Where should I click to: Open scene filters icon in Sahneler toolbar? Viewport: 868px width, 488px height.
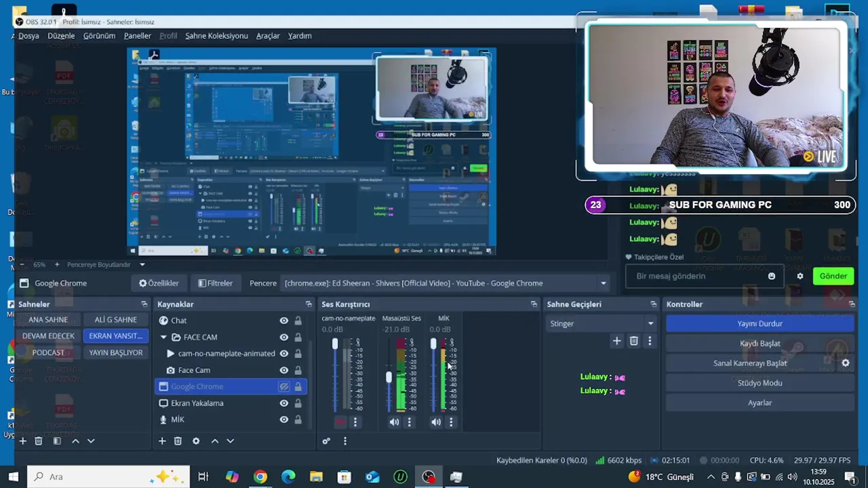[x=57, y=441]
